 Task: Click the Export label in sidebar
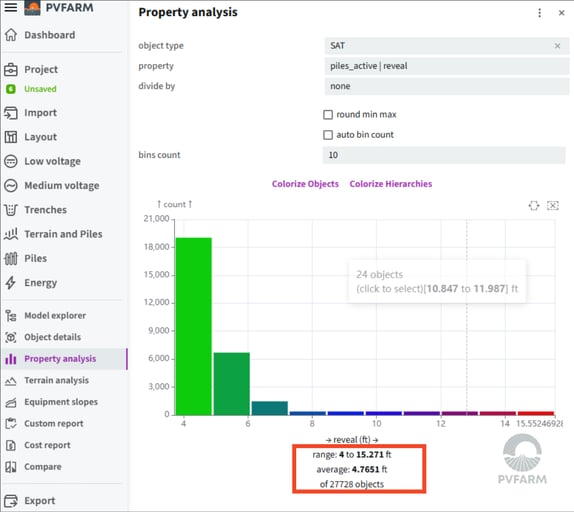pyautogui.click(x=40, y=501)
